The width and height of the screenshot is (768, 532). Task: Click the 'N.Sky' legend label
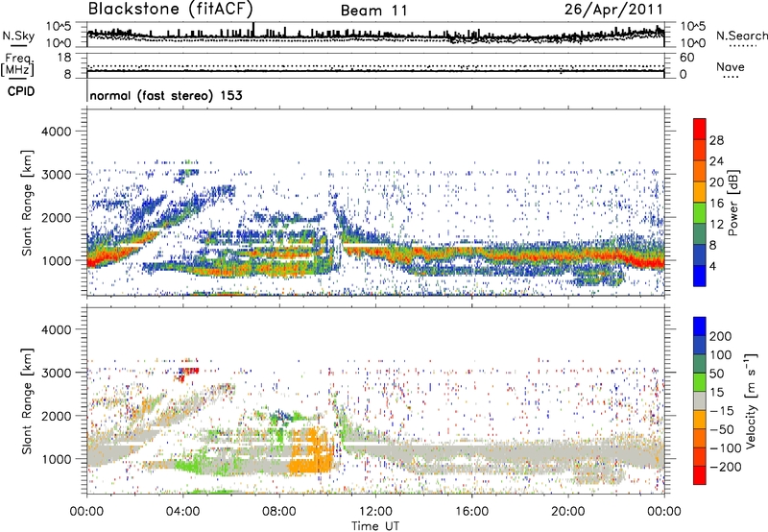tap(18, 36)
